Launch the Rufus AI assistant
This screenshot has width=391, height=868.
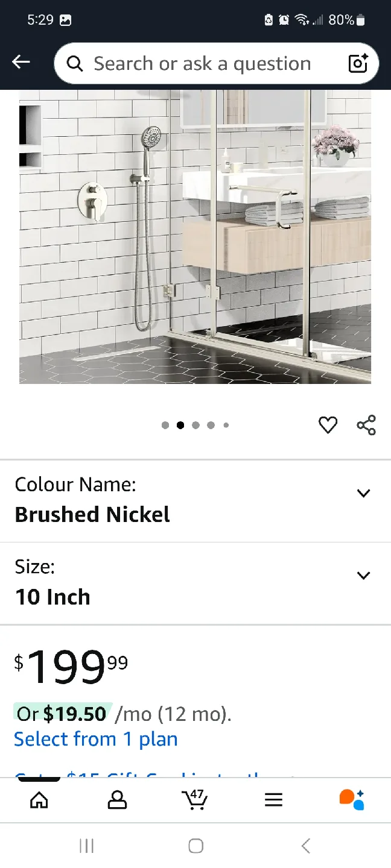pos(351,800)
